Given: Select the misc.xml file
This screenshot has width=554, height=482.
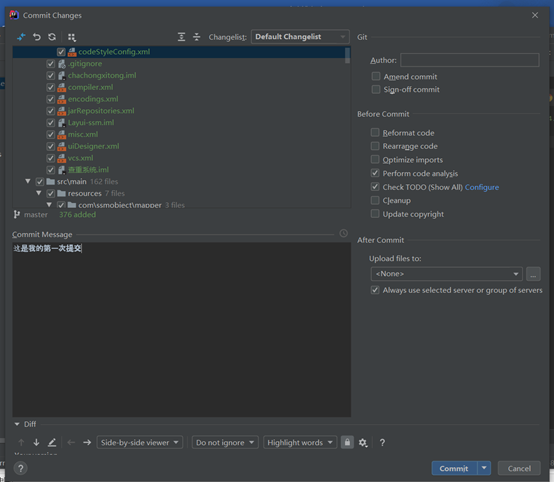Looking at the screenshot, I should [x=83, y=134].
